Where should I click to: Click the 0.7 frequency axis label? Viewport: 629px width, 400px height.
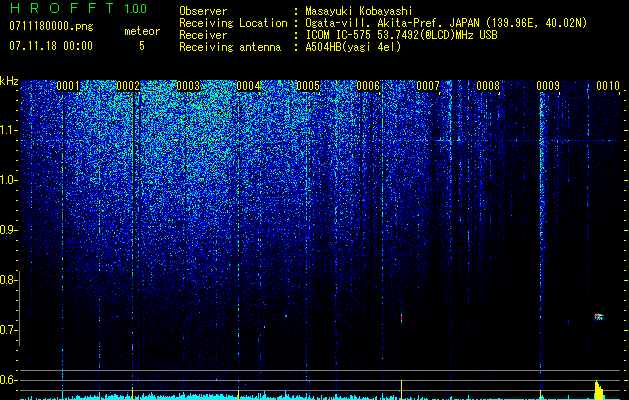click(x=7, y=330)
